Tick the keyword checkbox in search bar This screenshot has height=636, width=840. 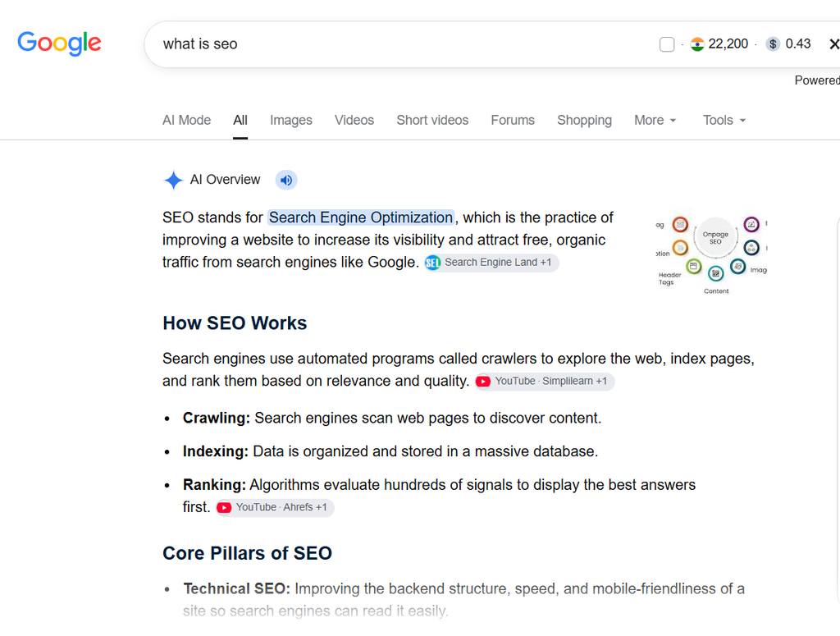(x=667, y=44)
